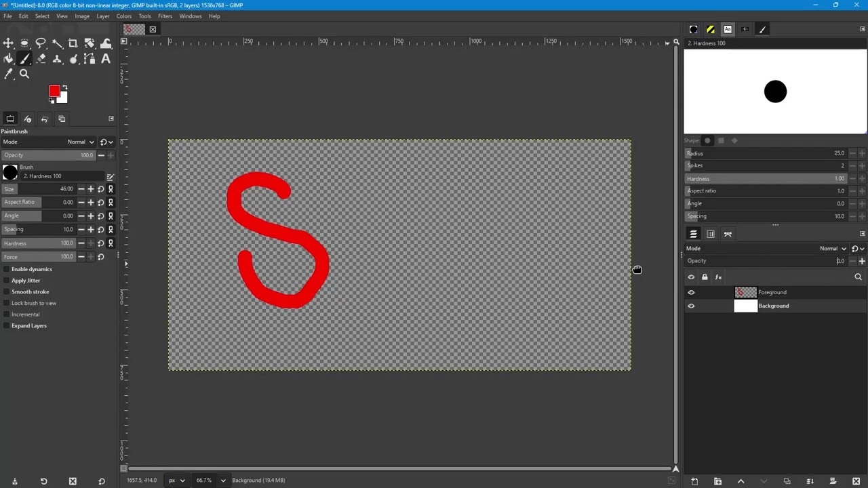Adjust Tool Options Opacity slider

click(48, 155)
